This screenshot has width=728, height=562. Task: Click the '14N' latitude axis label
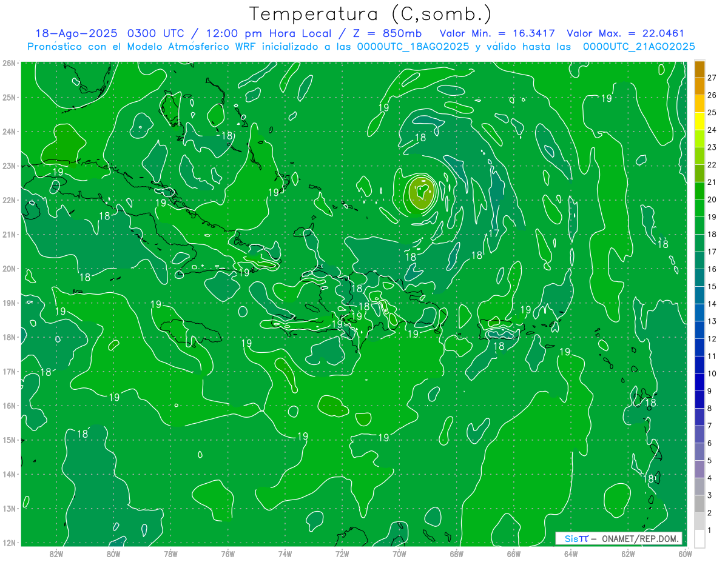tap(9, 474)
